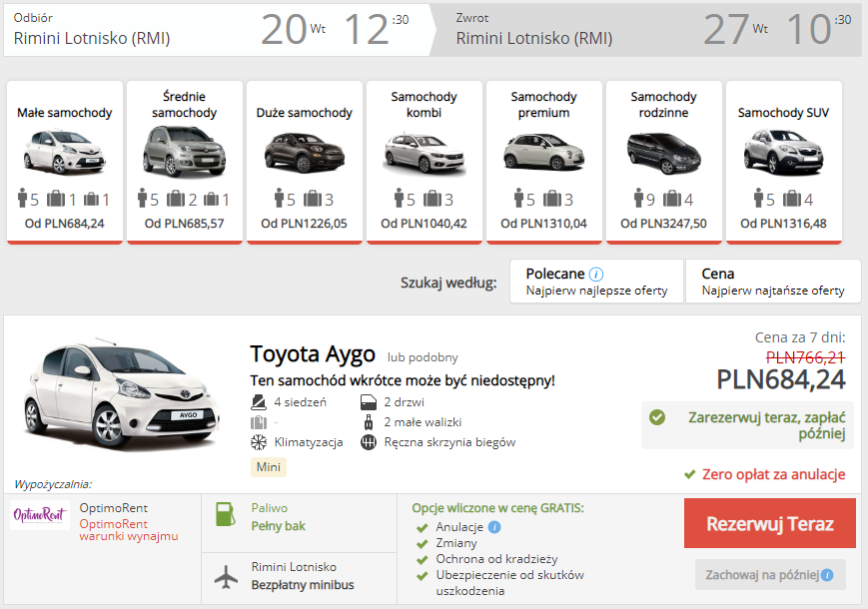Click the Ochrona od kradzieży option text

pyautogui.click(x=496, y=559)
